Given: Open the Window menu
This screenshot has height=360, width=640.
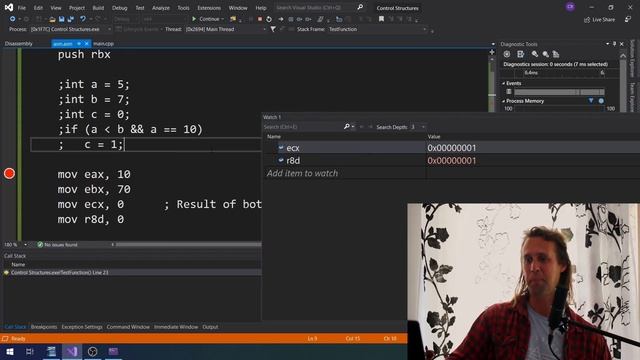Looking at the screenshot, I should point(238,8).
